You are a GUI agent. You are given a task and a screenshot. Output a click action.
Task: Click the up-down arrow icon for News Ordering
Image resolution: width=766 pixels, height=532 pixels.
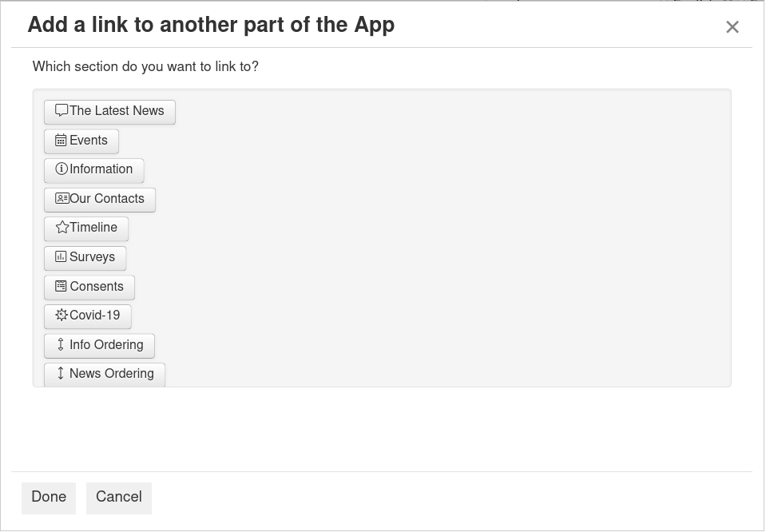(x=61, y=374)
